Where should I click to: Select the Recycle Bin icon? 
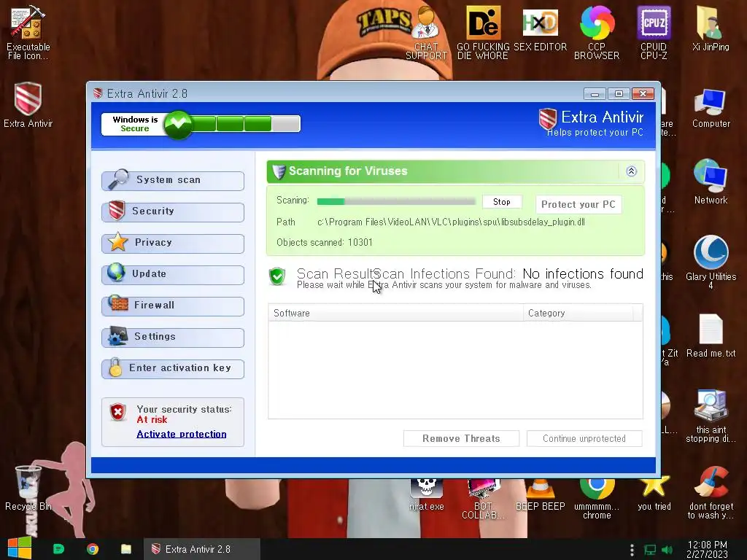click(28, 488)
